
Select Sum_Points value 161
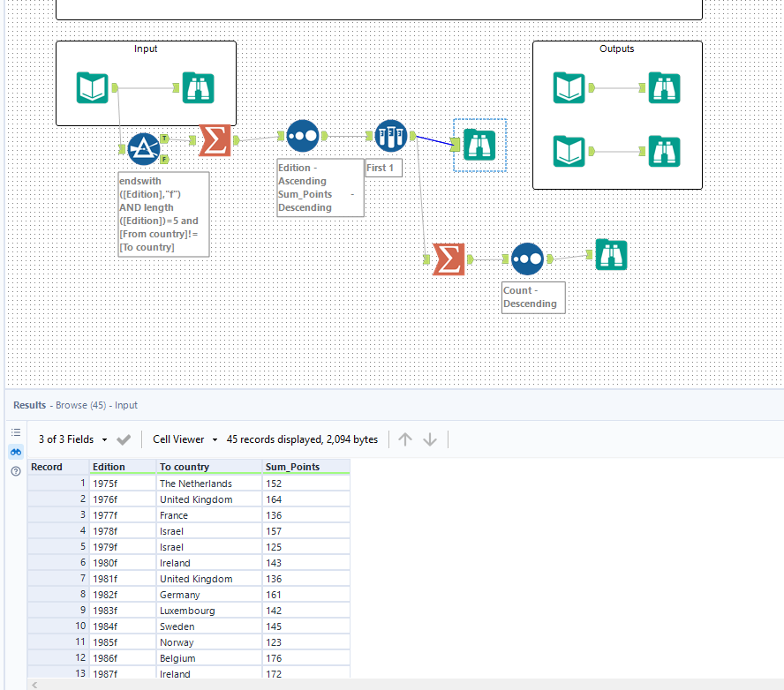(306, 595)
